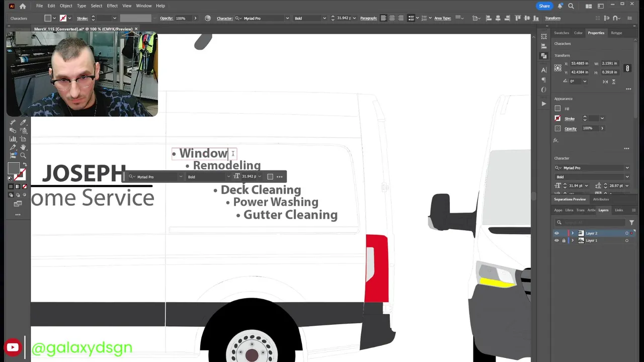Go to the Illustrator Home screen
The height and width of the screenshot is (362, 644).
pyautogui.click(x=23, y=6)
